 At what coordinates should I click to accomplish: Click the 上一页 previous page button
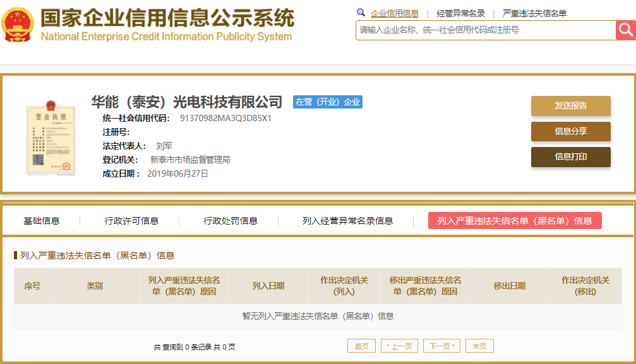[x=399, y=346]
